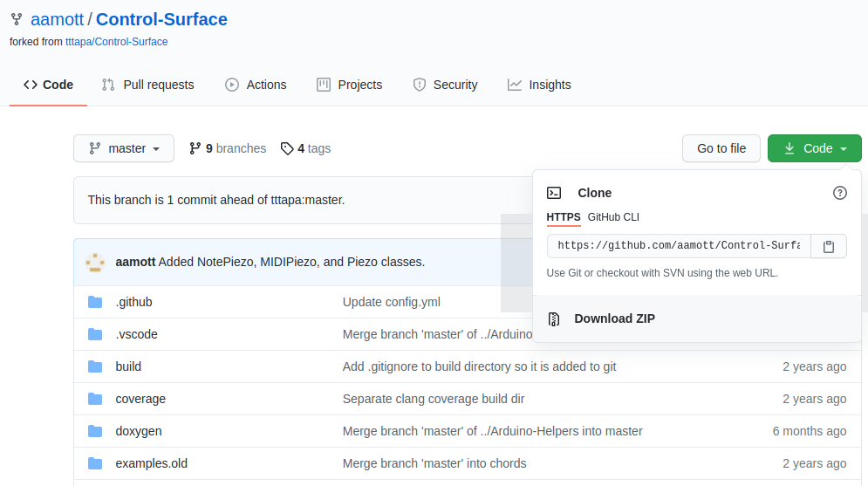Open the doxygen row's Arduino-Helpers merge commit

point(493,431)
